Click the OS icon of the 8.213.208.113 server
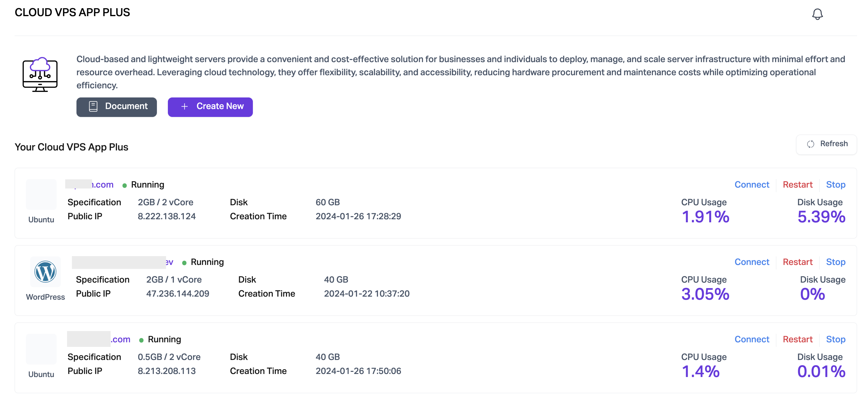868x416 pixels. [41, 349]
